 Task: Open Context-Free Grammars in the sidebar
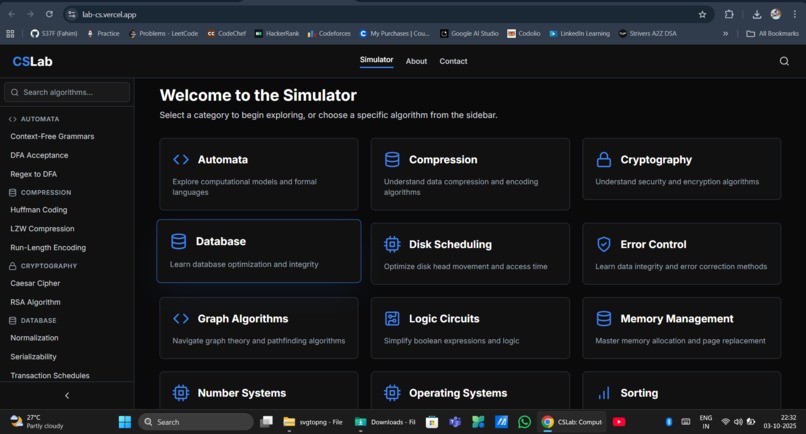click(52, 136)
